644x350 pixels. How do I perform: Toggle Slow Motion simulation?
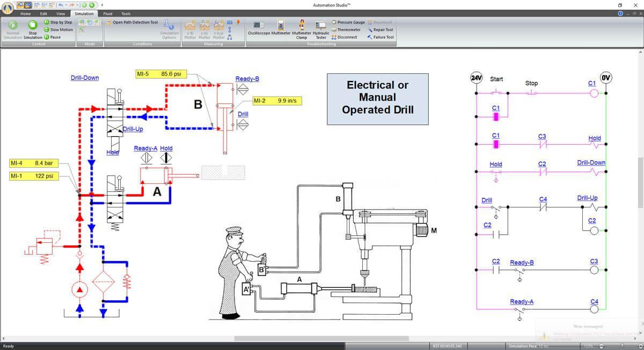pyautogui.click(x=58, y=29)
